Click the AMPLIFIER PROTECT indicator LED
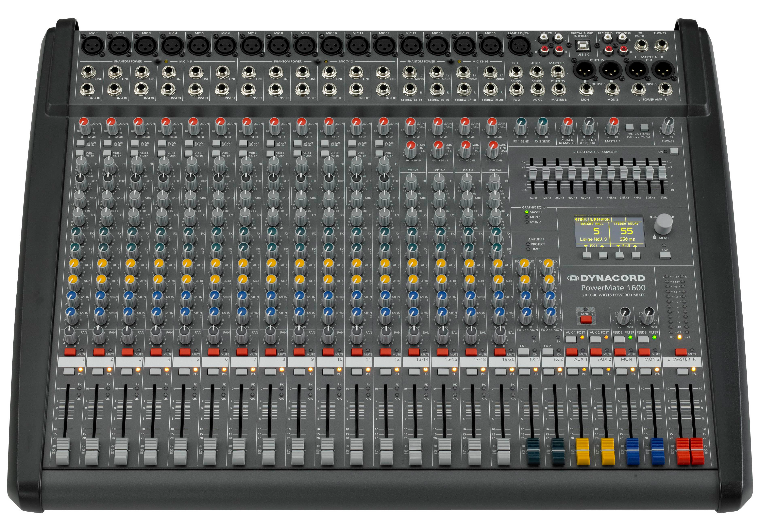Image resolution: width=760 pixels, height=532 pixels. pos(528,244)
